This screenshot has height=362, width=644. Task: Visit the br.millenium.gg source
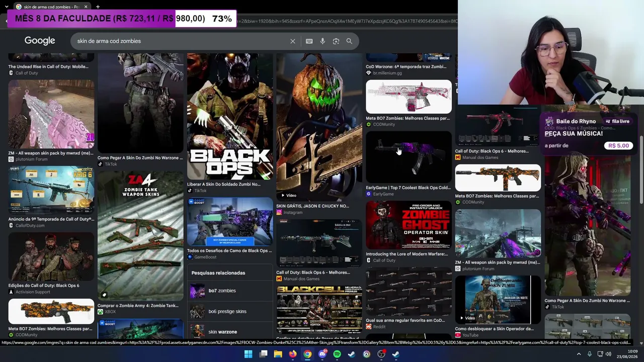(387, 73)
